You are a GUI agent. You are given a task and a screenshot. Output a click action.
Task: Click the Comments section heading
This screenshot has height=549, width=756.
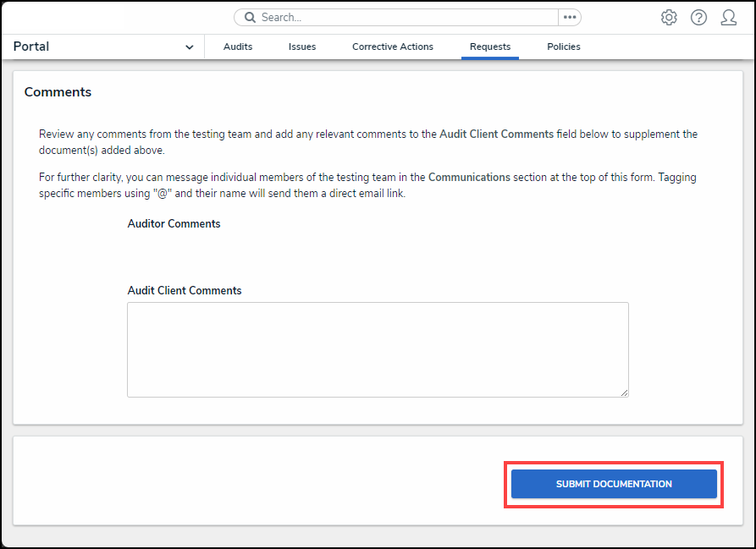58,92
